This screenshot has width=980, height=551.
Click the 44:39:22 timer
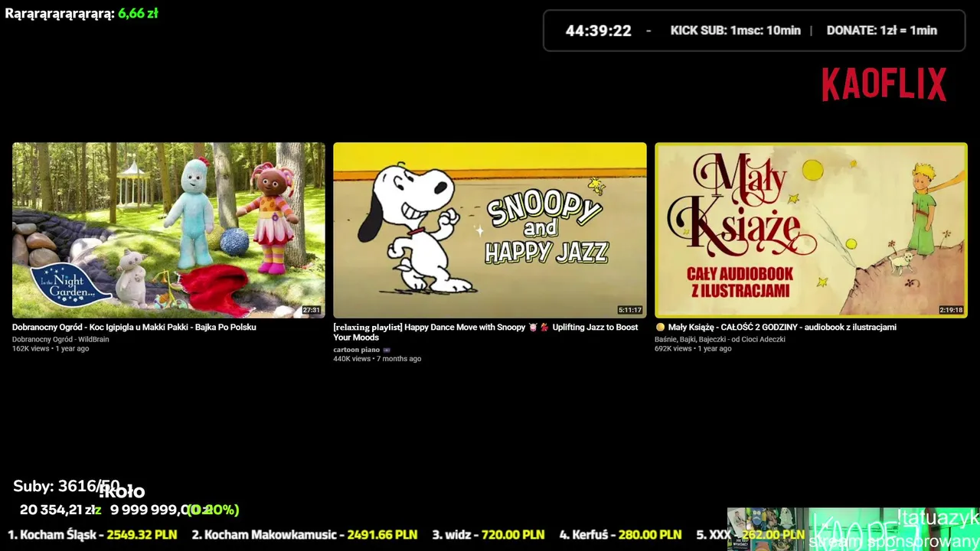tap(598, 31)
